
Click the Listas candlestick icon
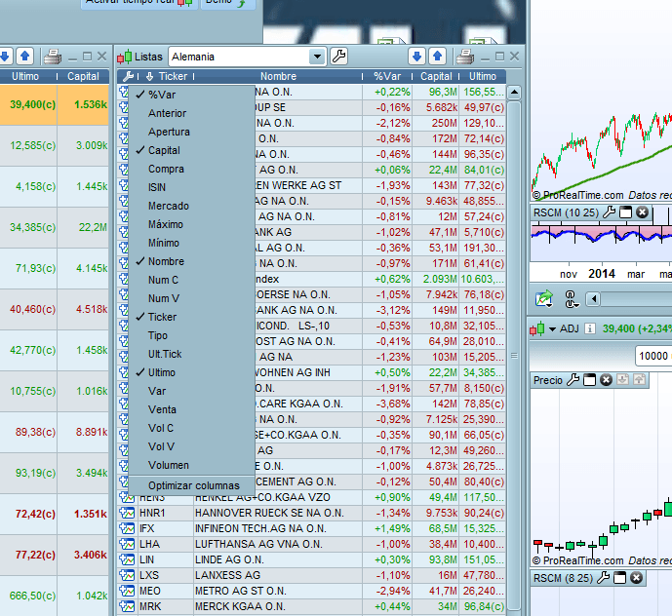pos(124,57)
